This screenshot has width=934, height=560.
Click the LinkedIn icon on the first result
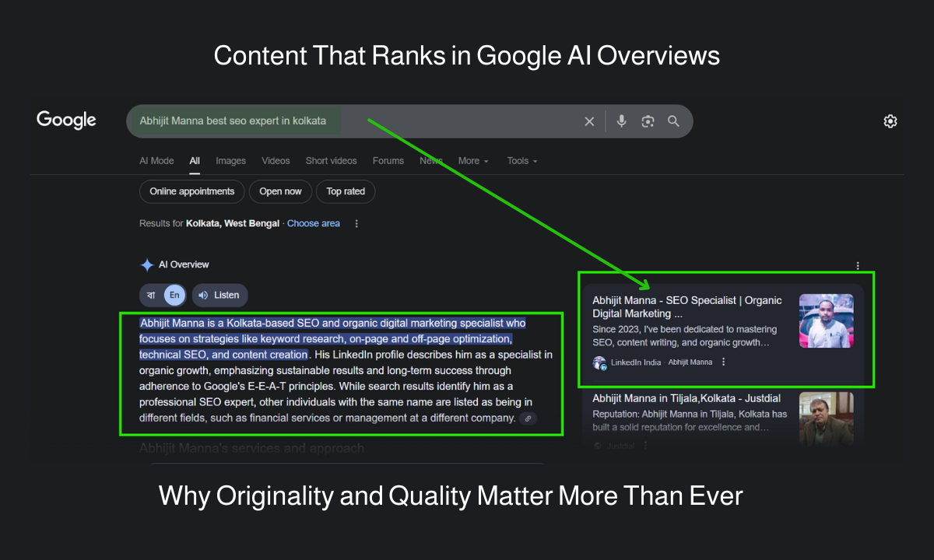(x=599, y=362)
